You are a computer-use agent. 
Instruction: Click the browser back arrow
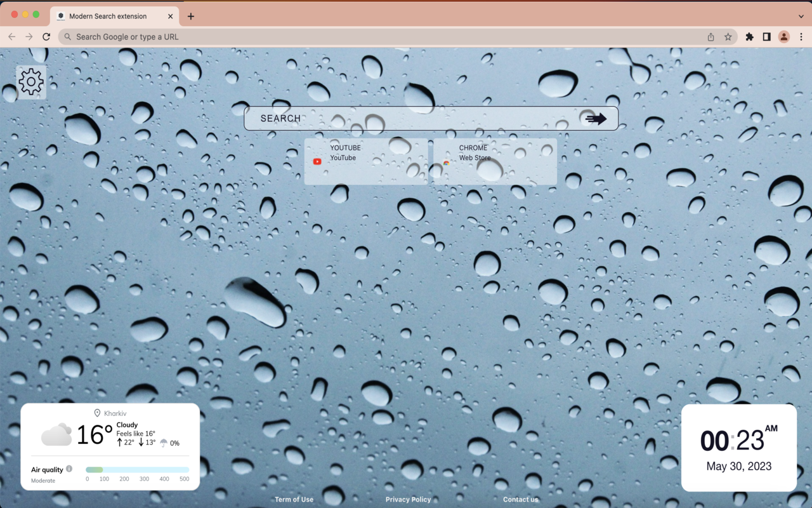point(11,37)
